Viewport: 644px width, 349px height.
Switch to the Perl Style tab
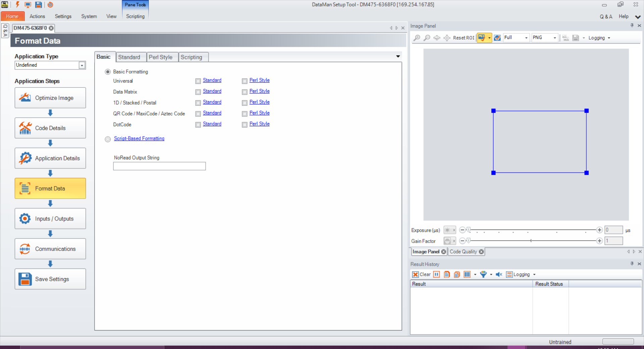(161, 57)
